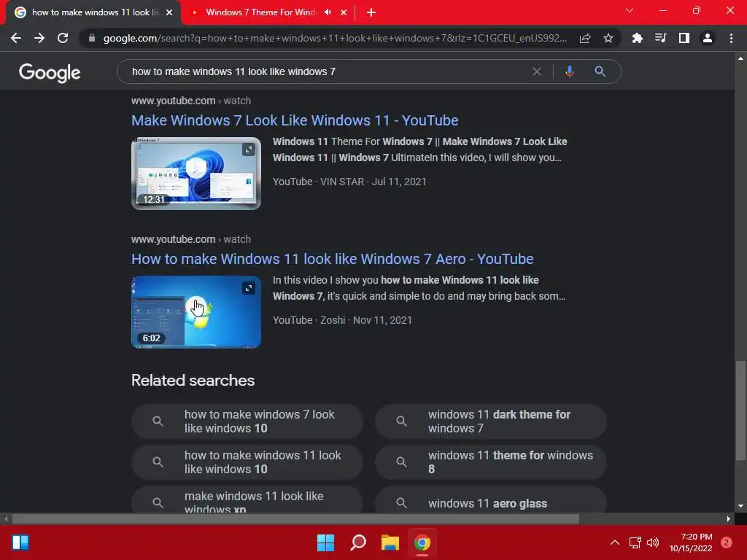747x560 pixels.
Task: Close the Google search tab
Action: (x=169, y=12)
